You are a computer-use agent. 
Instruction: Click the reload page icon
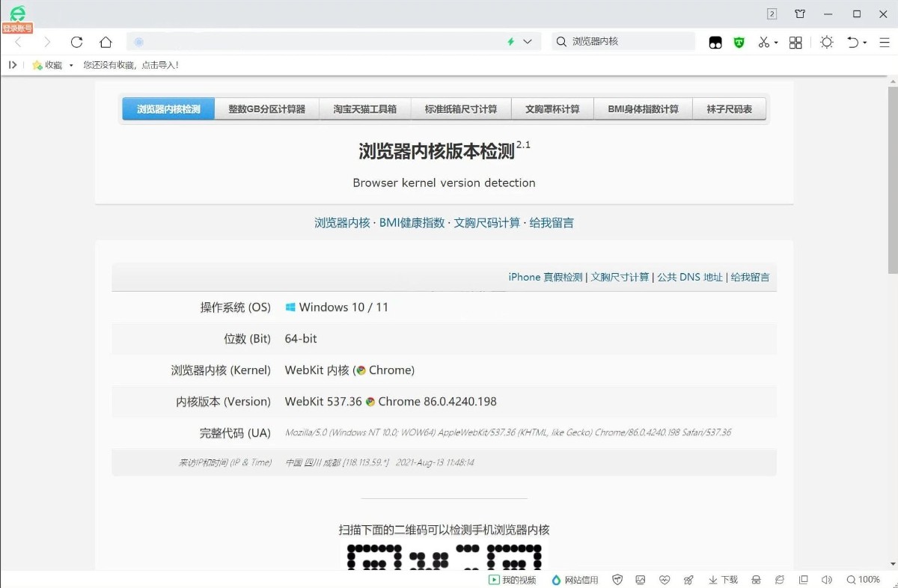click(x=76, y=42)
